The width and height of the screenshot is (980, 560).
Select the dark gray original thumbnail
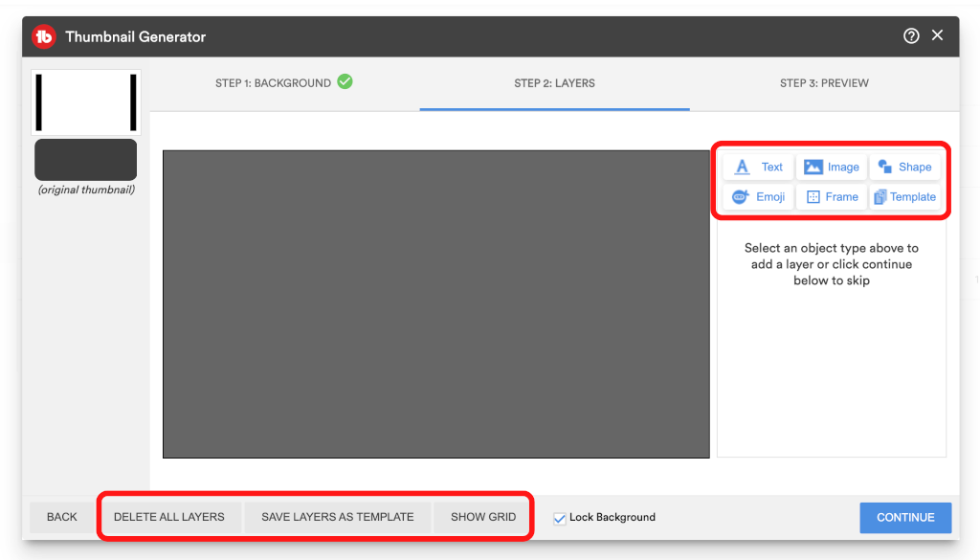click(86, 159)
